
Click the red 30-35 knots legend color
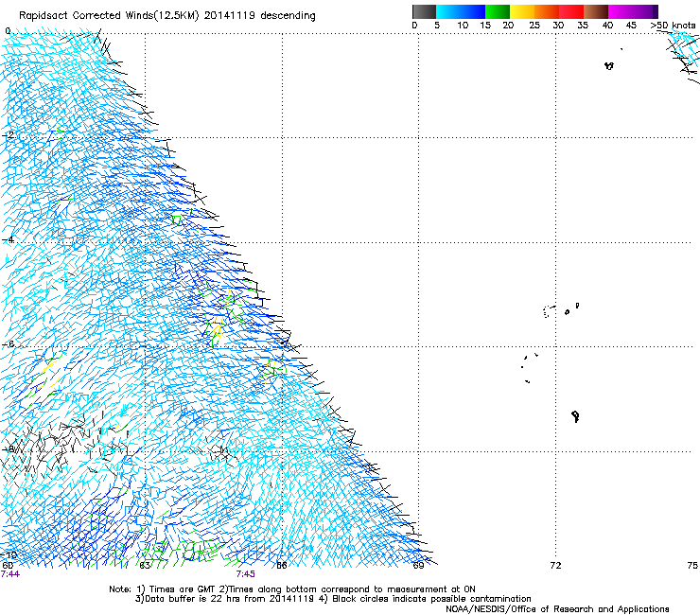571,11
